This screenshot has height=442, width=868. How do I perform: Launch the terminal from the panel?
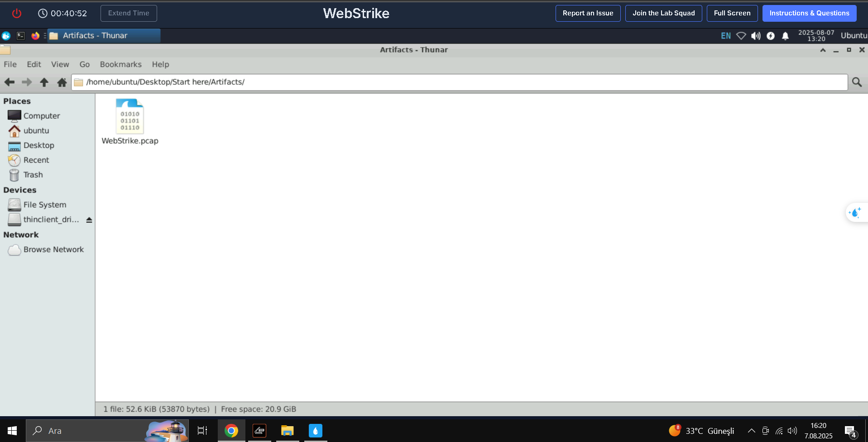click(21, 35)
